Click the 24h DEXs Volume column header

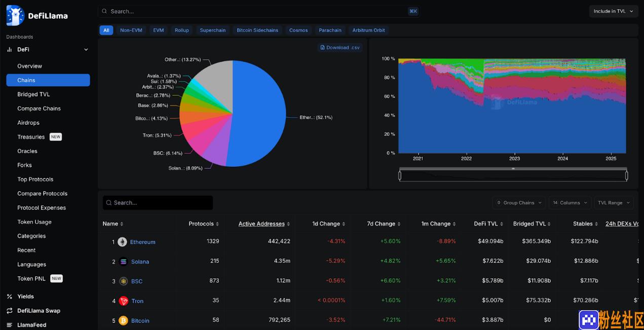coord(622,224)
